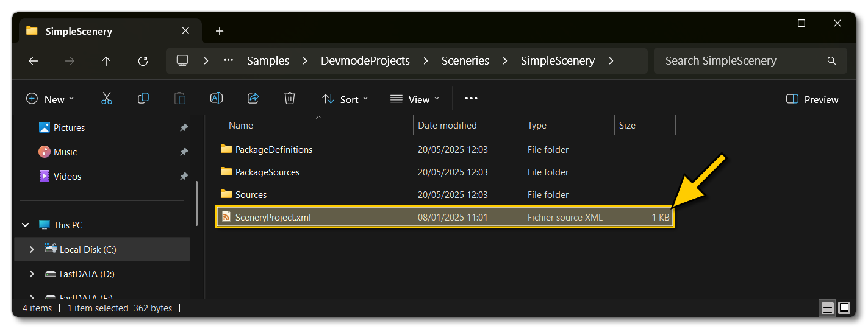
Task: Expand the Local Disk (C:) tree node
Action: (32, 250)
